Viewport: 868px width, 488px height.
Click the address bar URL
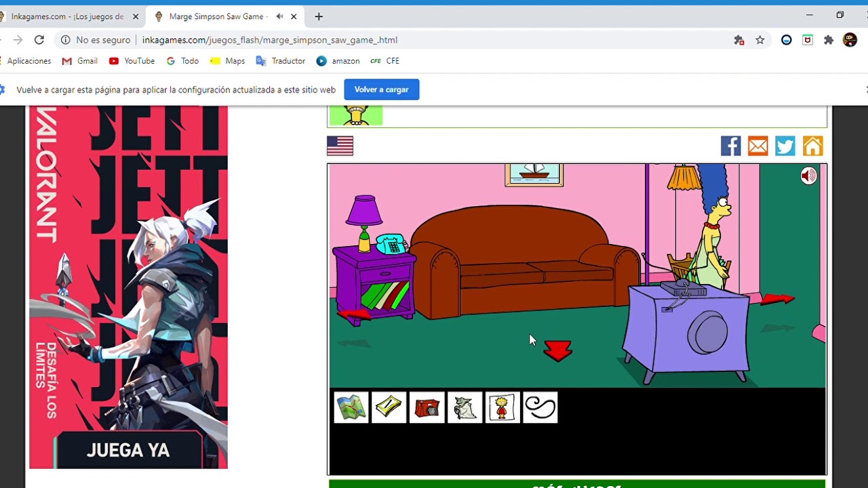click(270, 40)
